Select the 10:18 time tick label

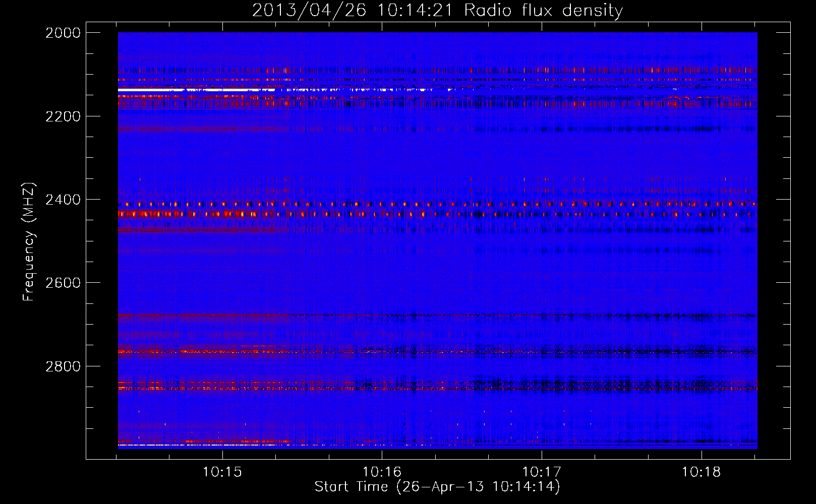coord(702,472)
